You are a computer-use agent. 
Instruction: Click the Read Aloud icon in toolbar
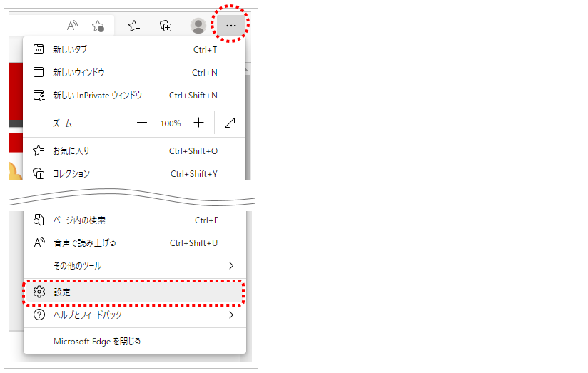click(72, 26)
